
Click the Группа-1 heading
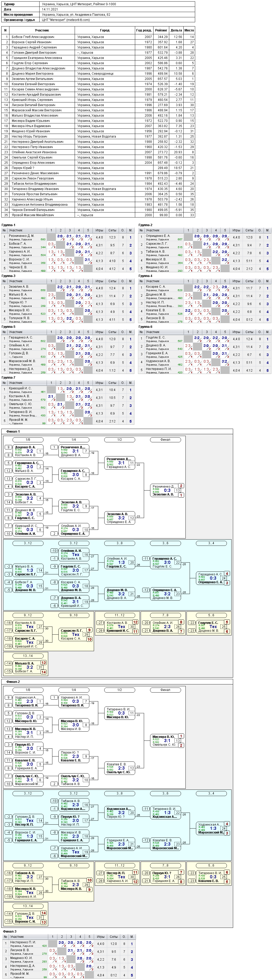coord(9,225)
